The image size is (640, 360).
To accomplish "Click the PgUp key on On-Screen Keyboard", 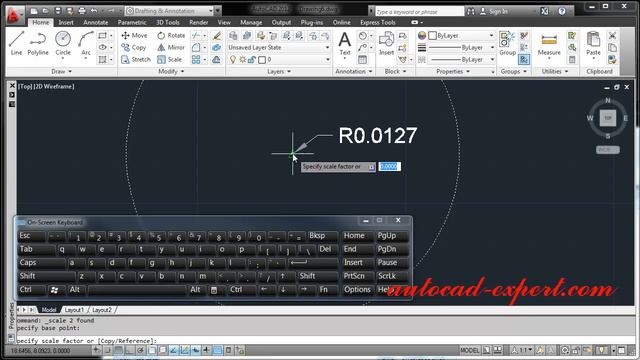I will pos(392,236).
